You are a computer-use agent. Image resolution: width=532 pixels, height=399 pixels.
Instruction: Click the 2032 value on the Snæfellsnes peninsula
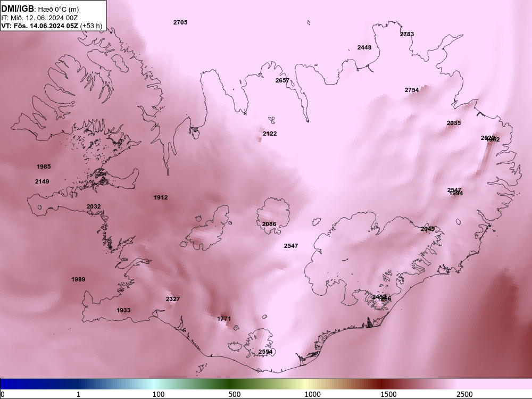coord(94,206)
